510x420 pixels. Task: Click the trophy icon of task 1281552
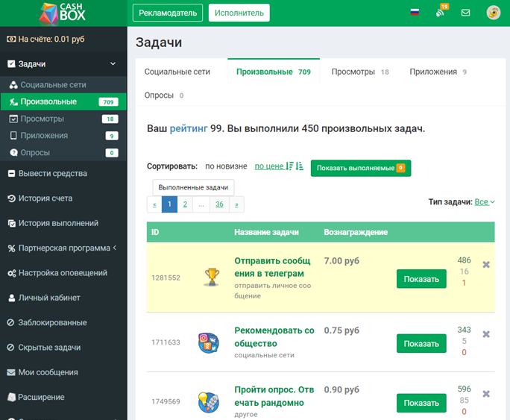[x=212, y=278]
